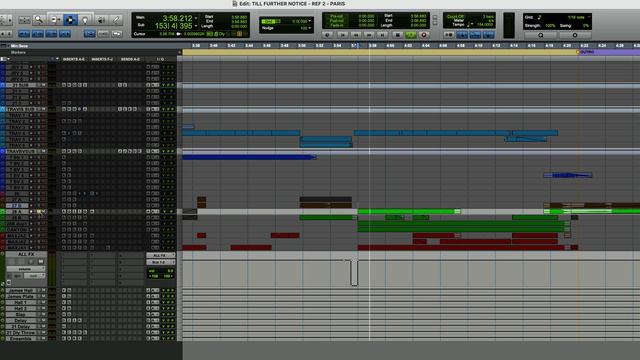Click the SENDS A-E column header

[130, 59]
